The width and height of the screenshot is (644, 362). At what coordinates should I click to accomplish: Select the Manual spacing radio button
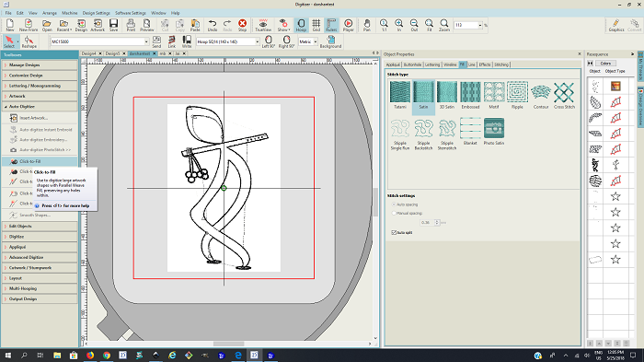(x=394, y=213)
